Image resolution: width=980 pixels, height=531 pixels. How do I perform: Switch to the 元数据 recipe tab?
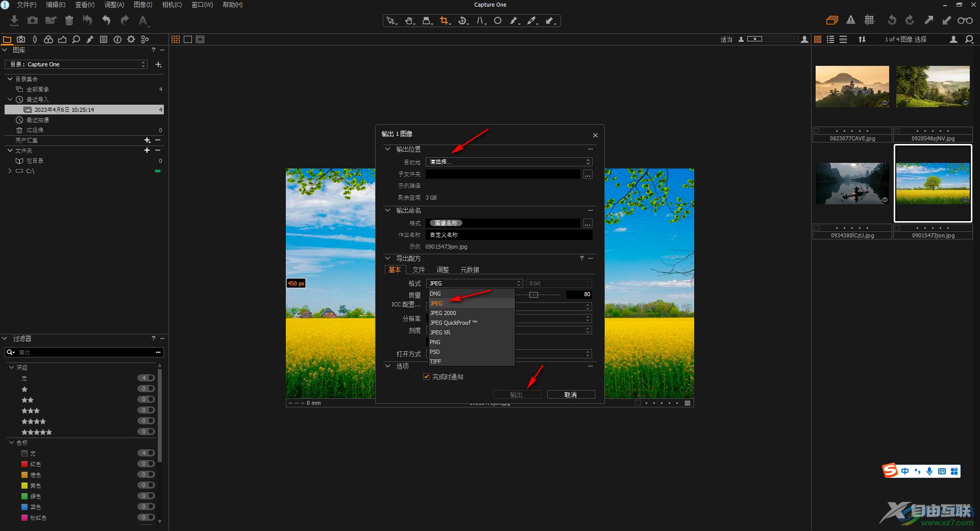[470, 270]
